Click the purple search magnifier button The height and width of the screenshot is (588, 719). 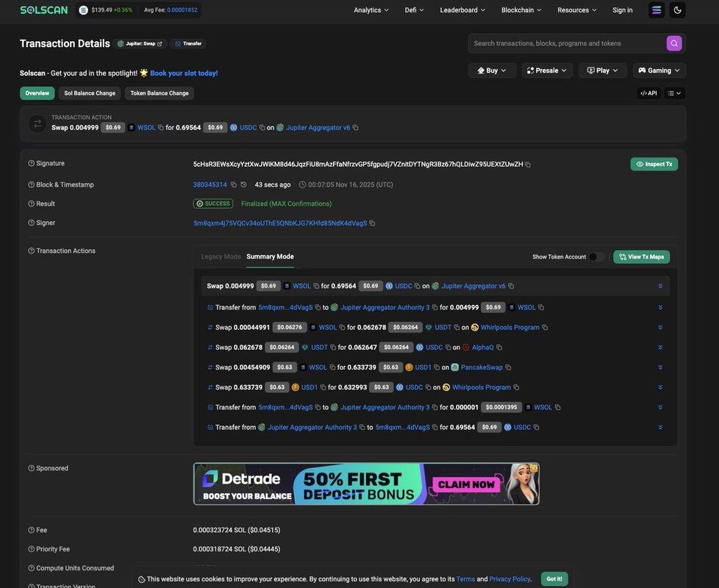(x=673, y=43)
